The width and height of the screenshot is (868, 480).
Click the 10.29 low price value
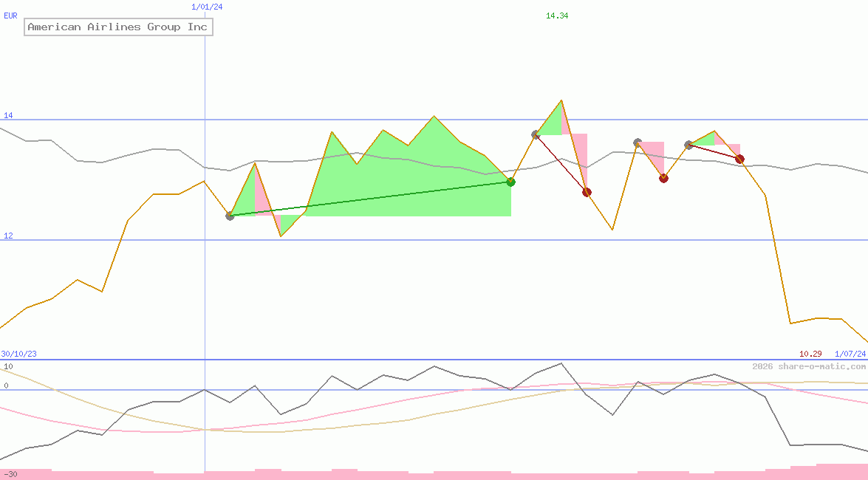pyautogui.click(x=810, y=354)
